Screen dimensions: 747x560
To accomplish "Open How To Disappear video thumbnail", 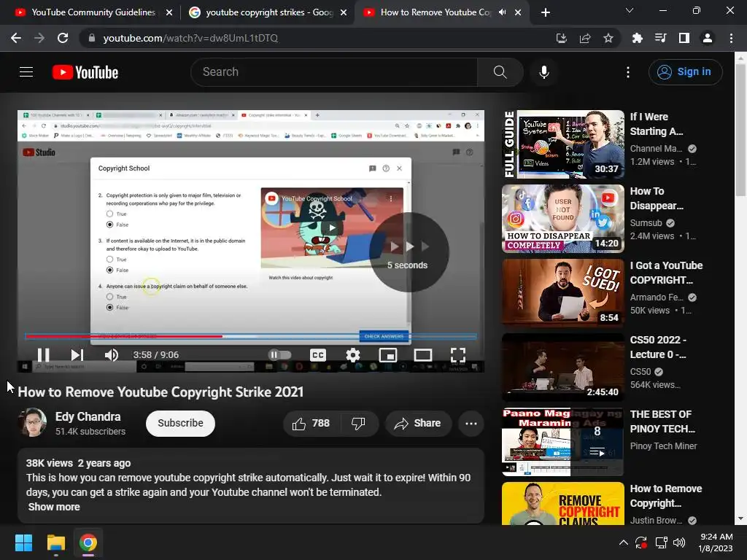I will pos(563,219).
